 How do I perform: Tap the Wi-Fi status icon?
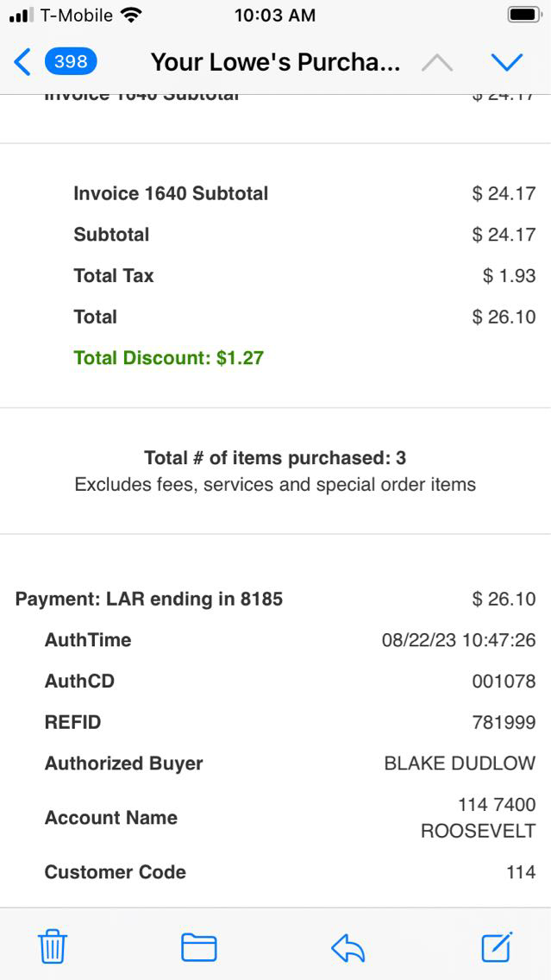[131, 16]
